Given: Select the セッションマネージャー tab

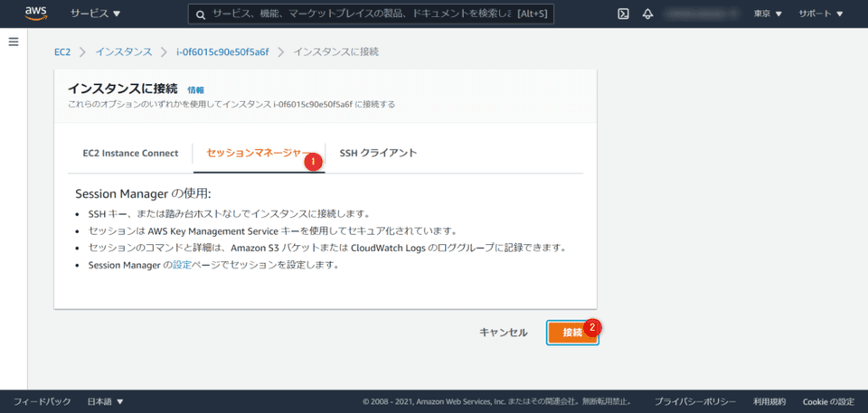Looking at the screenshot, I should point(257,153).
